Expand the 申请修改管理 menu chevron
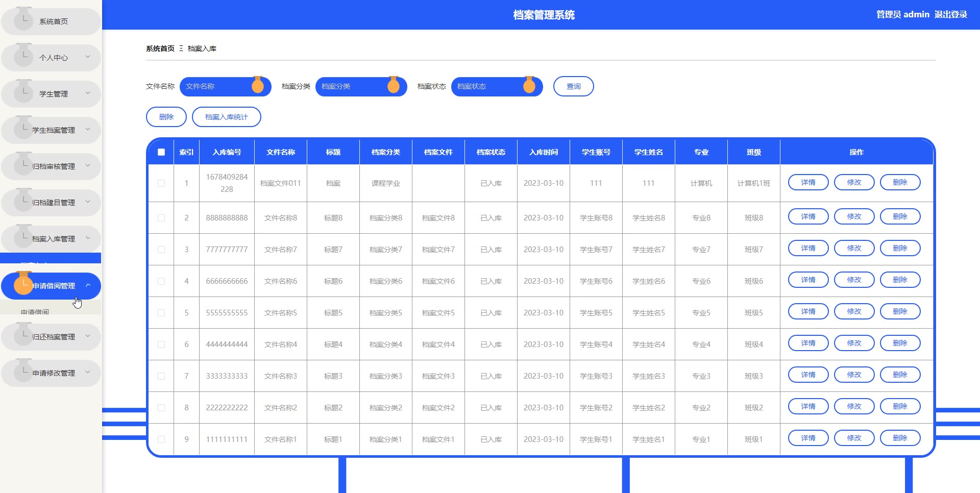Screen dimensions: 980x493 pos(88,373)
